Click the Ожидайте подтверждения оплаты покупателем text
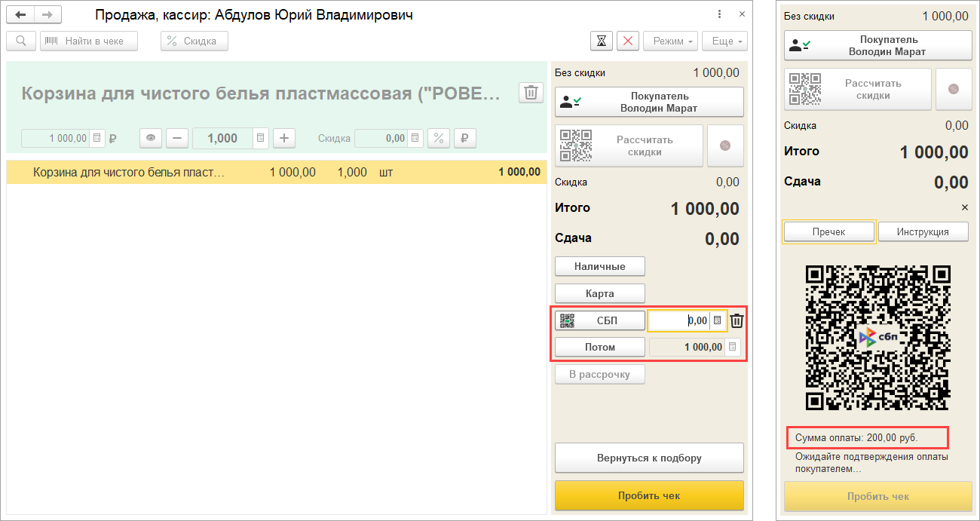The width and height of the screenshot is (980, 521). pos(871,462)
